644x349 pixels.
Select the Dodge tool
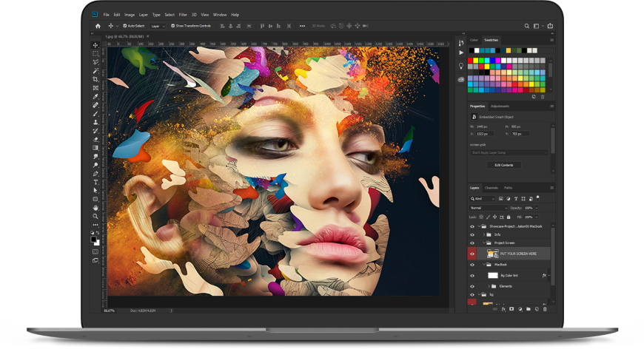coord(95,165)
